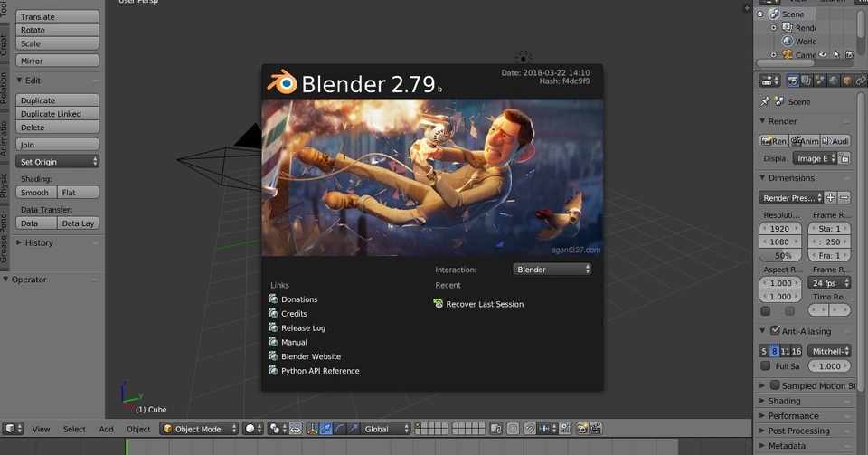
Task: Click the outliner horizontal scrollbar
Action: point(786,62)
